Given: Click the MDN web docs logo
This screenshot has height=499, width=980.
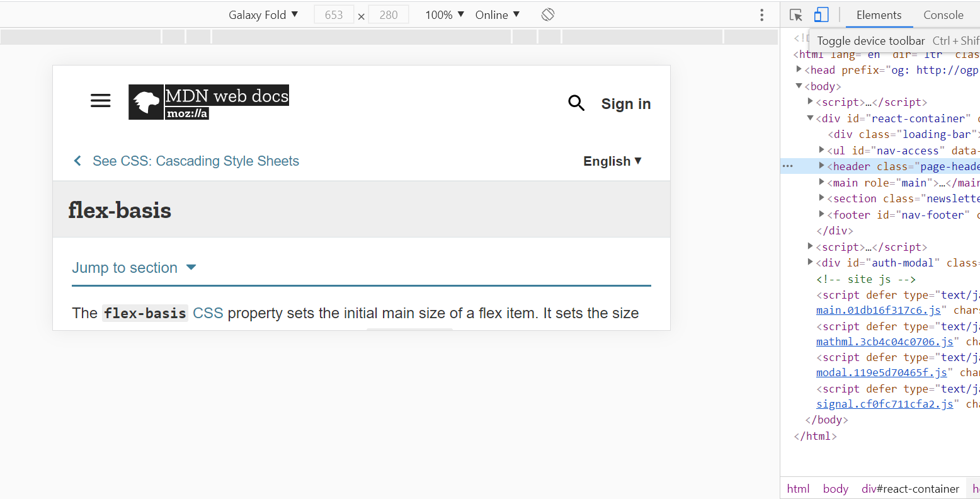Looking at the screenshot, I should pos(208,102).
